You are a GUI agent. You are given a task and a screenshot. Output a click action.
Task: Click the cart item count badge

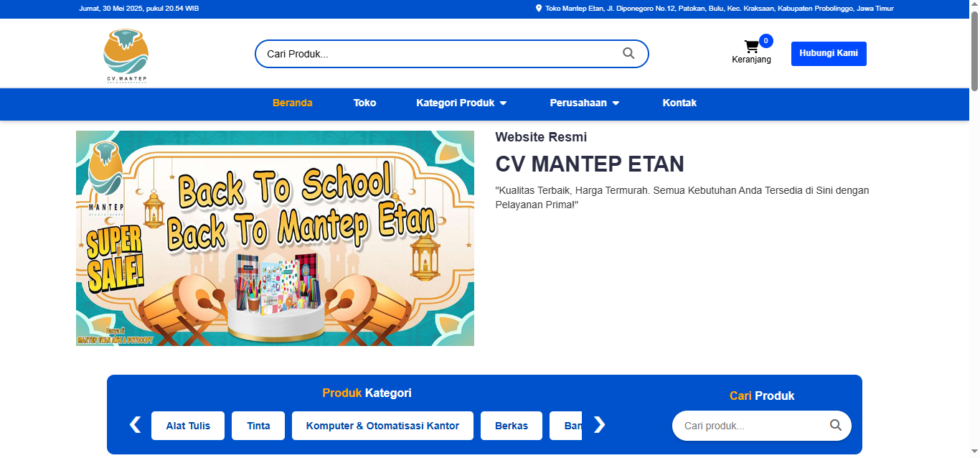coord(765,41)
